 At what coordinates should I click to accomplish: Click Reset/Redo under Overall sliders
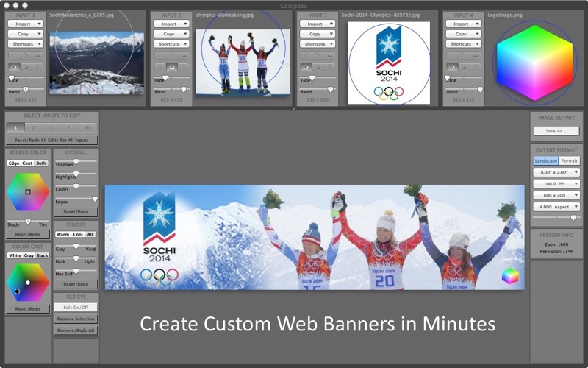coord(76,212)
